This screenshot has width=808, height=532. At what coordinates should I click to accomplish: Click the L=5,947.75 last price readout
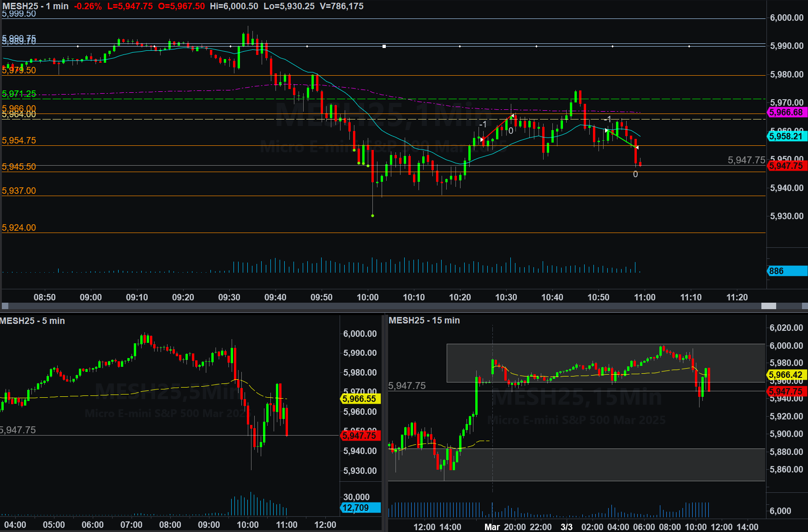pyautogui.click(x=130, y=6)
